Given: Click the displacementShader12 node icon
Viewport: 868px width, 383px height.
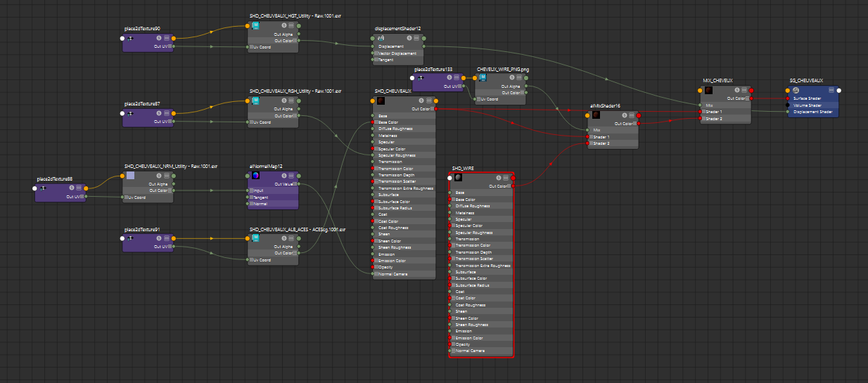Looking at the screenshot, I should [381, 38].
